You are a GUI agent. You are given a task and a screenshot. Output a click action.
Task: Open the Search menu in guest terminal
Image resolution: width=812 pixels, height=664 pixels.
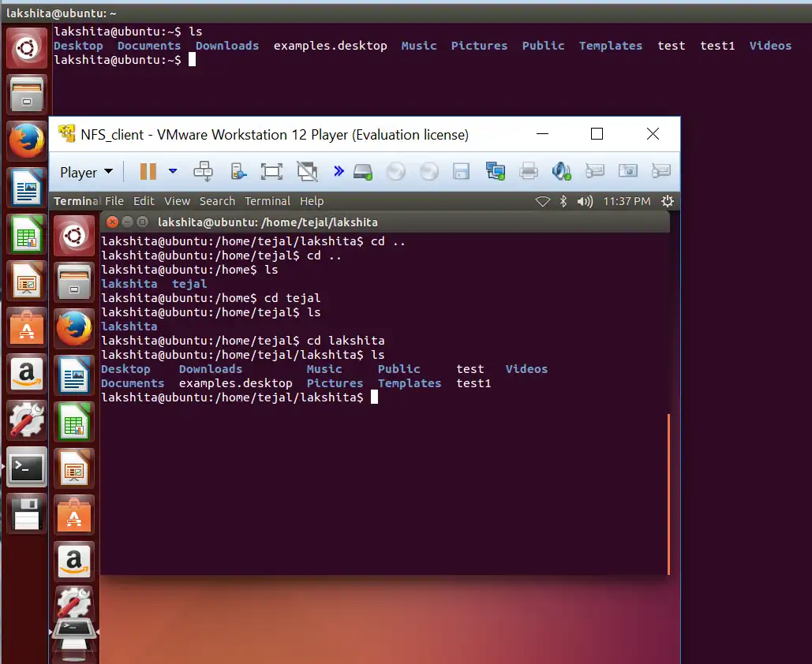click(x=217, y=201)
